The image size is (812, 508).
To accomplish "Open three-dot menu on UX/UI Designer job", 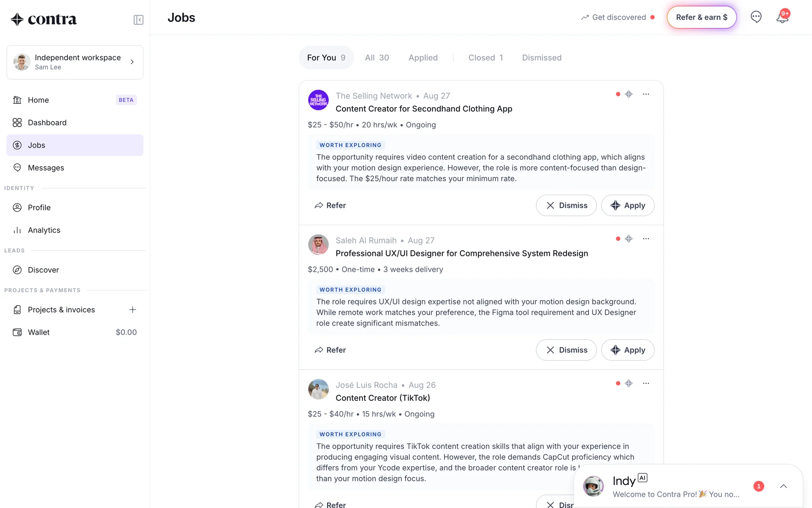I will [646, 239].
